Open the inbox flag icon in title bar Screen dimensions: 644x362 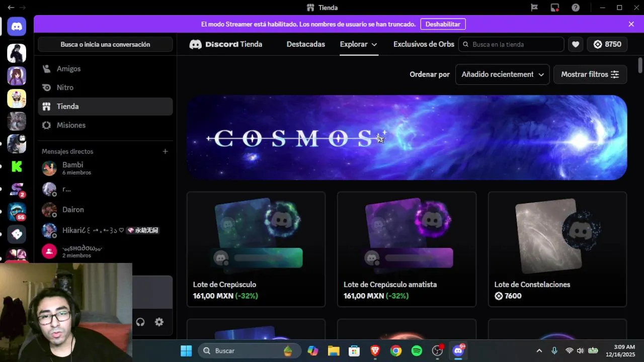coord(534,8)
